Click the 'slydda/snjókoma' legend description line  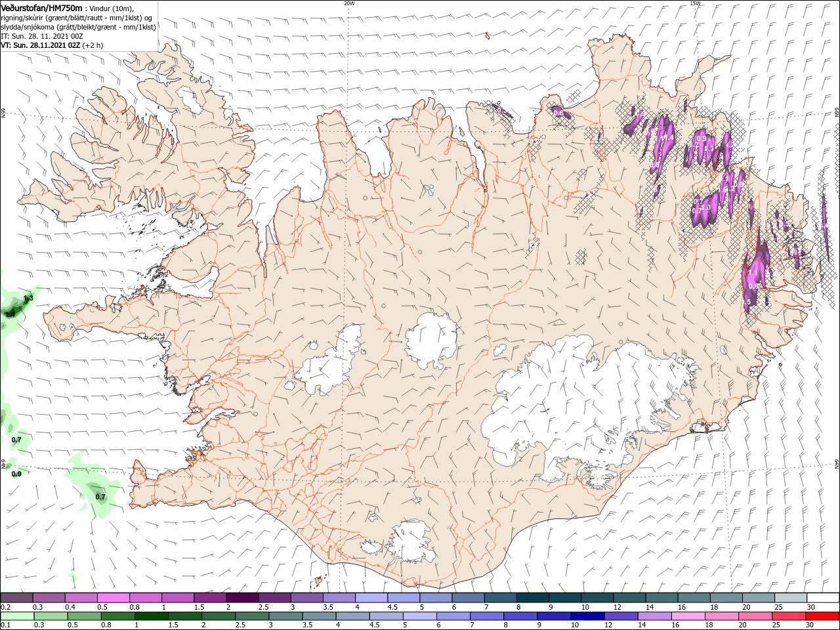coord(78,27)
